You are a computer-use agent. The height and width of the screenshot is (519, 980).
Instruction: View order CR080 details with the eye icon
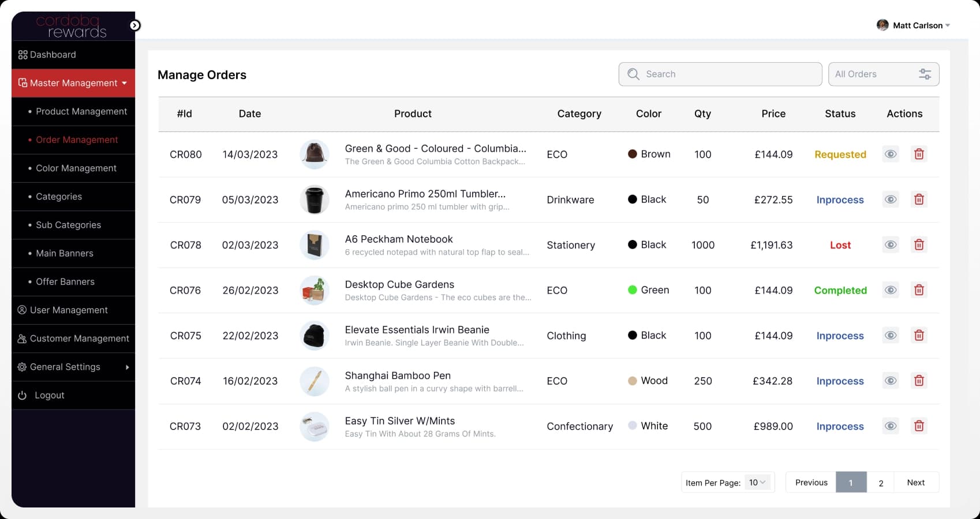click(891, 154)
